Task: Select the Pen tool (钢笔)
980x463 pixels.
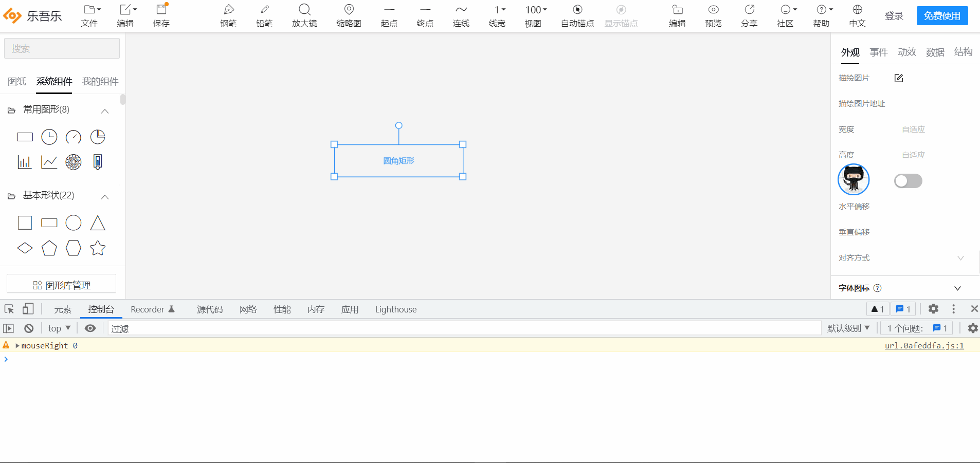Action: [x=228, y=14]
